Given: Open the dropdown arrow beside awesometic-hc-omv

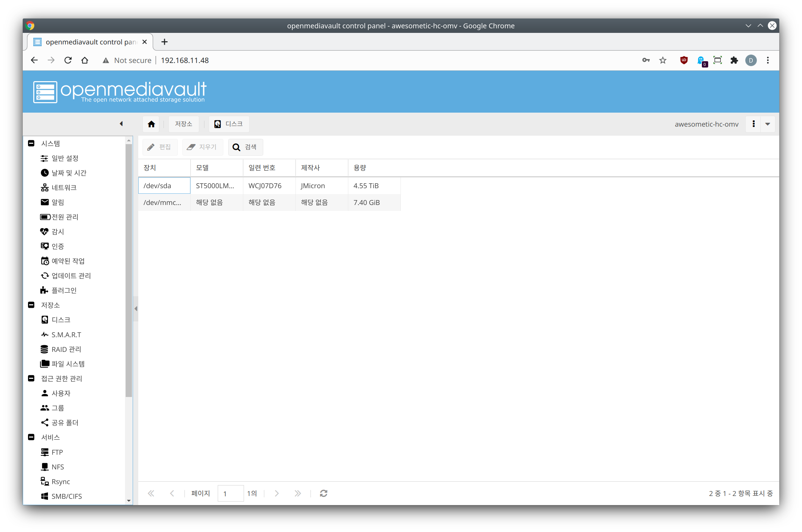Looking at the screenshot, I should point(768,124).
